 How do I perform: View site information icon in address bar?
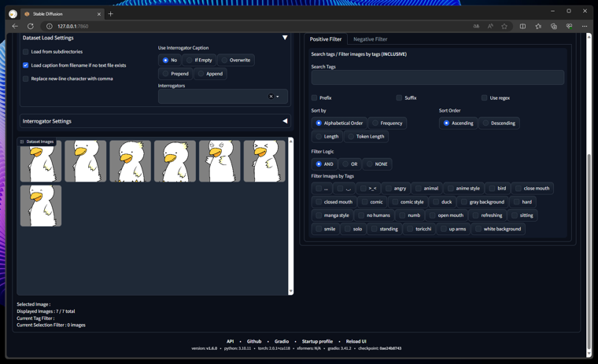click(x=50, y=26)
